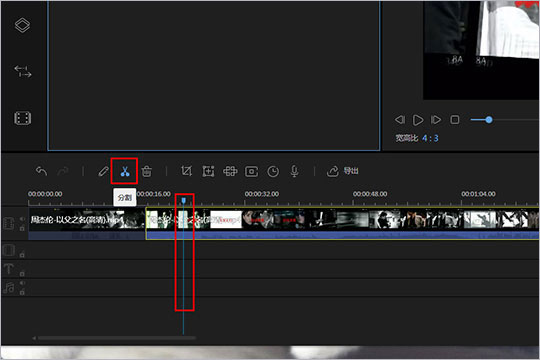
Task: Open the transitions panel in sidebar
Action: 23,72
